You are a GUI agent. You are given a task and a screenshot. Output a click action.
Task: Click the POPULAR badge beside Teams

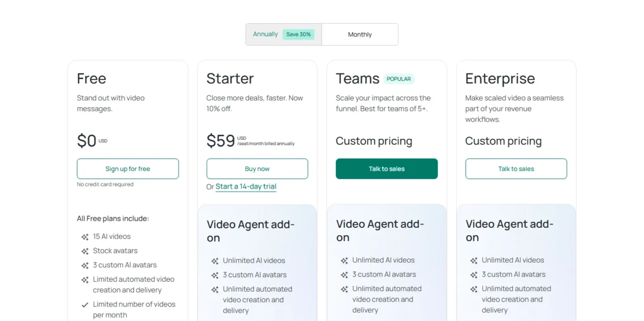[x=399, y=79]
